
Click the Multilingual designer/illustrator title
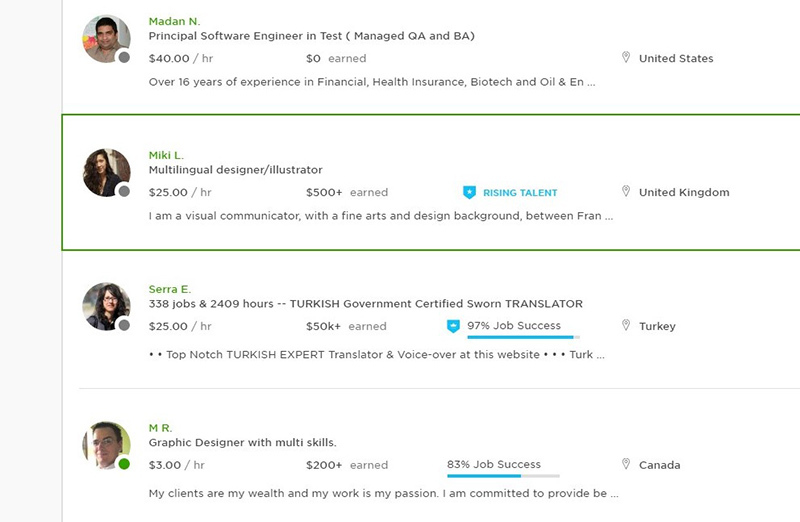(235, 170)
